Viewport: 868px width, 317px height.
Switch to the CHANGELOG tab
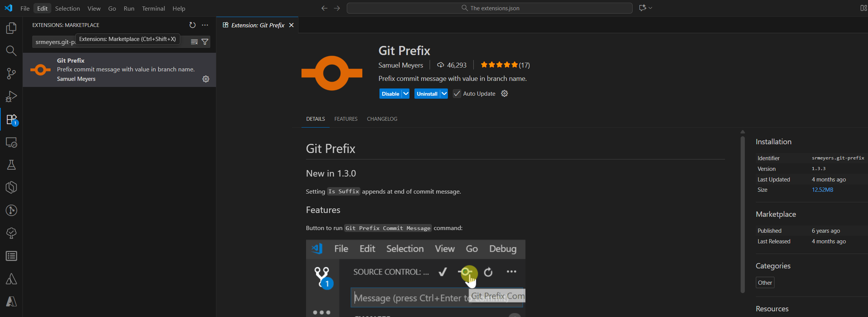[382, 119]
